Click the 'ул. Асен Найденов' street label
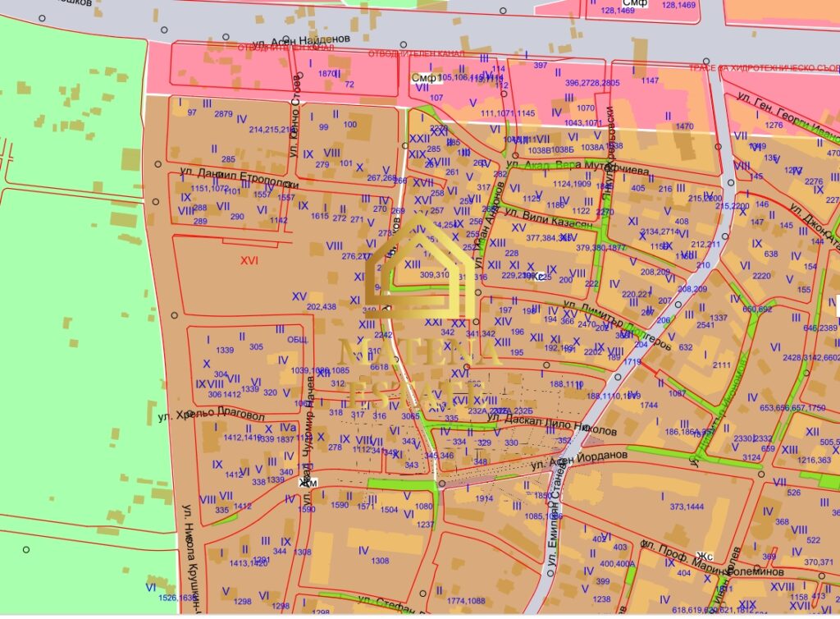Screen dimensions: 840x619 (302, 40)
